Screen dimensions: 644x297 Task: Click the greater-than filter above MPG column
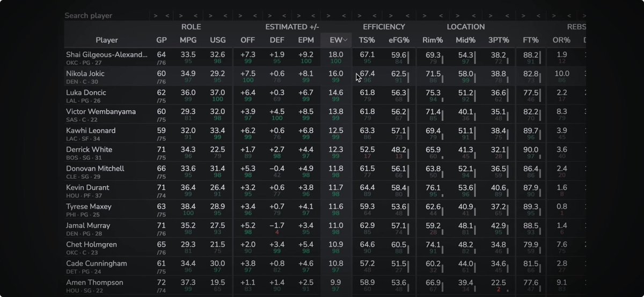point(181,16)
